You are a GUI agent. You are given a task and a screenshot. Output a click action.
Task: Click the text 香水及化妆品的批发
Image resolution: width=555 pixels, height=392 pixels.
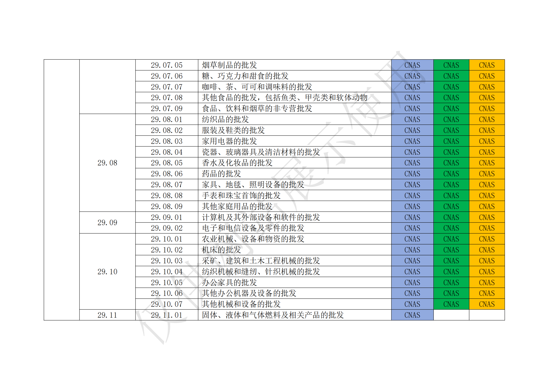coord(237,163)
